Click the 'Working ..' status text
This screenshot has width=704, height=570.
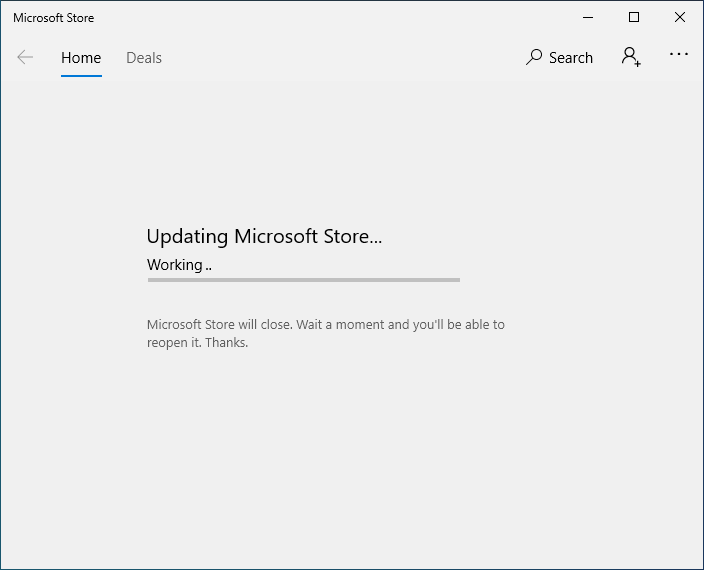click(x=179, y=265)
